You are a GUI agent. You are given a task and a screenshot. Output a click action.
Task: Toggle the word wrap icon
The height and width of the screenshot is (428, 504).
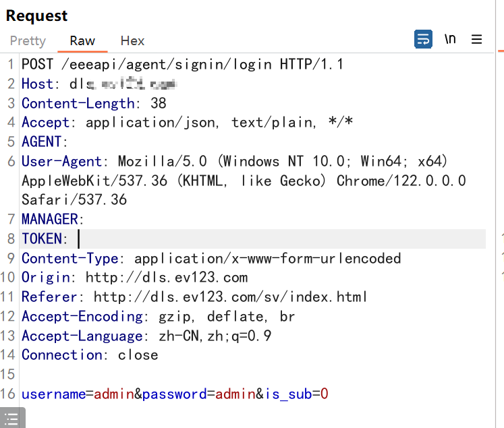[x=423, y=39]
